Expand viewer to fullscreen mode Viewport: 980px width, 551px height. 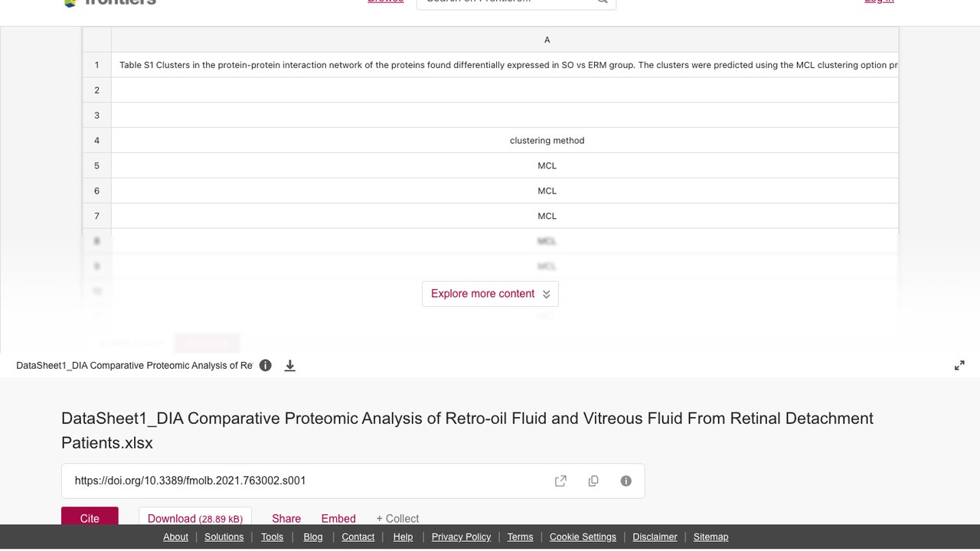(x=959, y=366)
